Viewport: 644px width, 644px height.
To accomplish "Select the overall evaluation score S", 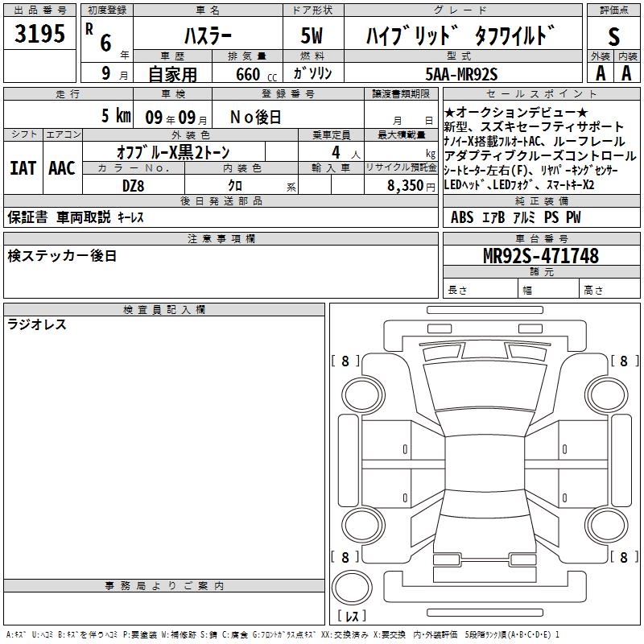I will [613, 35].
